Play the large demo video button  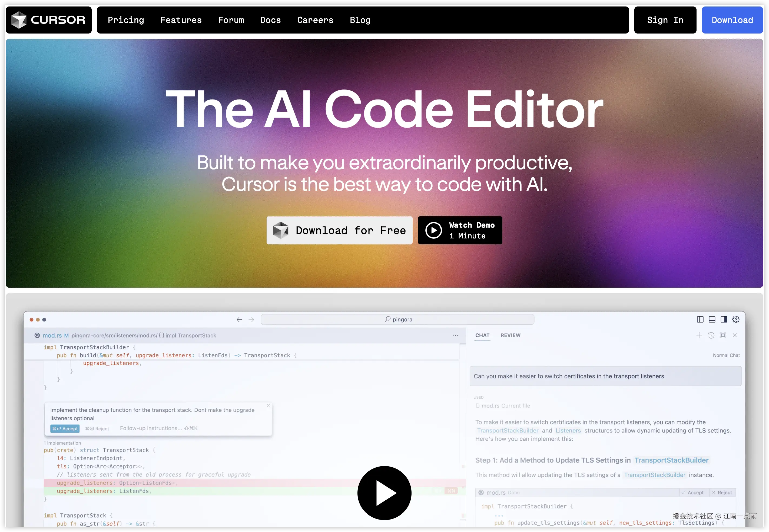point(384,493)
